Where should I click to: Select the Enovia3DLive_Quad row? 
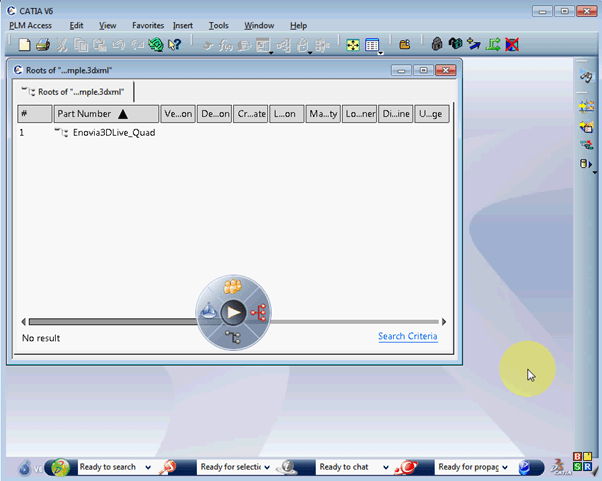[113, 132]
